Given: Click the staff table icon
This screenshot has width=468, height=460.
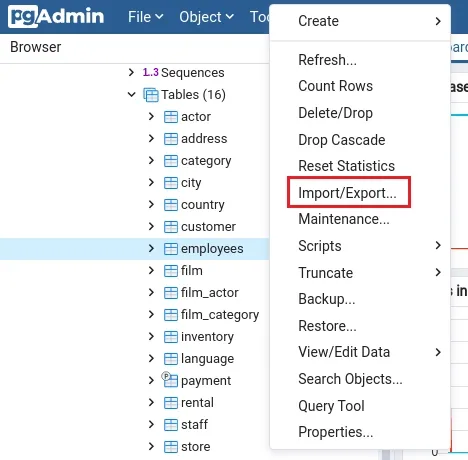Looking at the screenshot, I should click(171, 425).
